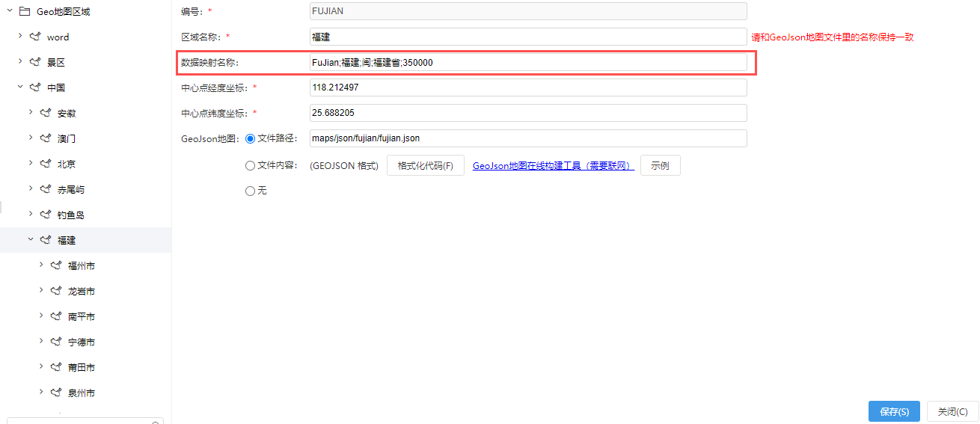Click the region icon next to 福建

click(46, 240)
